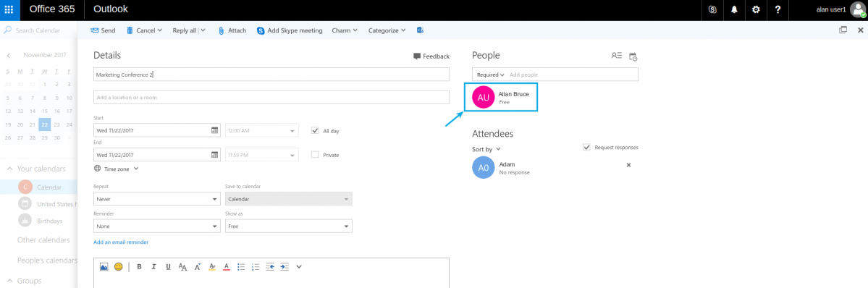
Task: Expand the Reply all dropdown arrow
Action: (203, 30)
